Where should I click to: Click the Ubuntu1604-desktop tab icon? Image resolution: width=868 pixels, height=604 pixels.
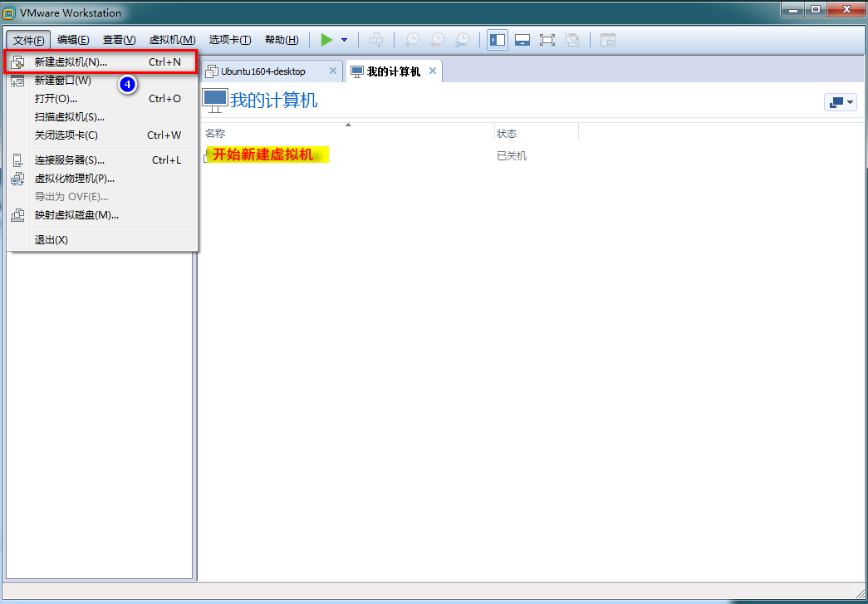pyautogui.click(x=212, y=71)
